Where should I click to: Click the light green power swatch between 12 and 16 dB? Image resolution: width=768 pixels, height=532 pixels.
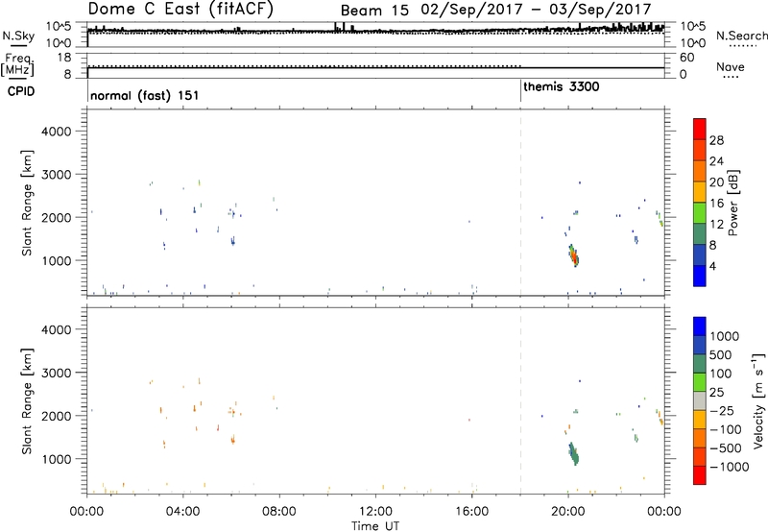tap(700, 212)
